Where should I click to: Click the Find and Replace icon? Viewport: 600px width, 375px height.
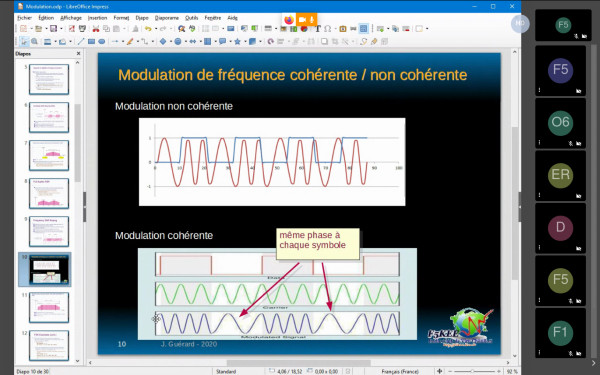[x=181, y=29]
